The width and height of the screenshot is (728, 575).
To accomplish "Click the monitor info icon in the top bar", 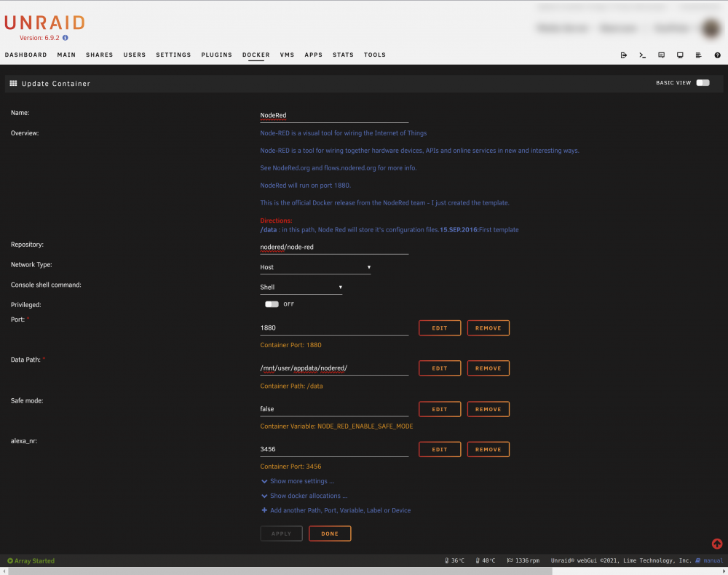I will pos(680,55).
